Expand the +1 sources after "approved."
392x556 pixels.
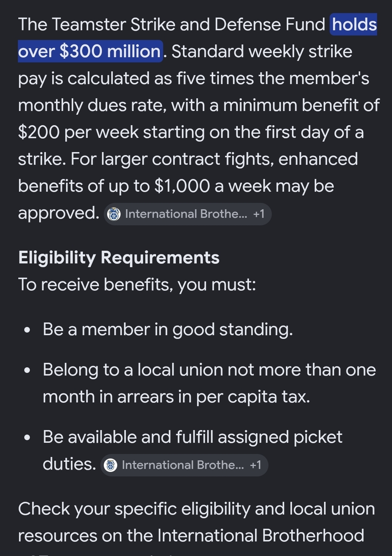[x=259, y=214]
